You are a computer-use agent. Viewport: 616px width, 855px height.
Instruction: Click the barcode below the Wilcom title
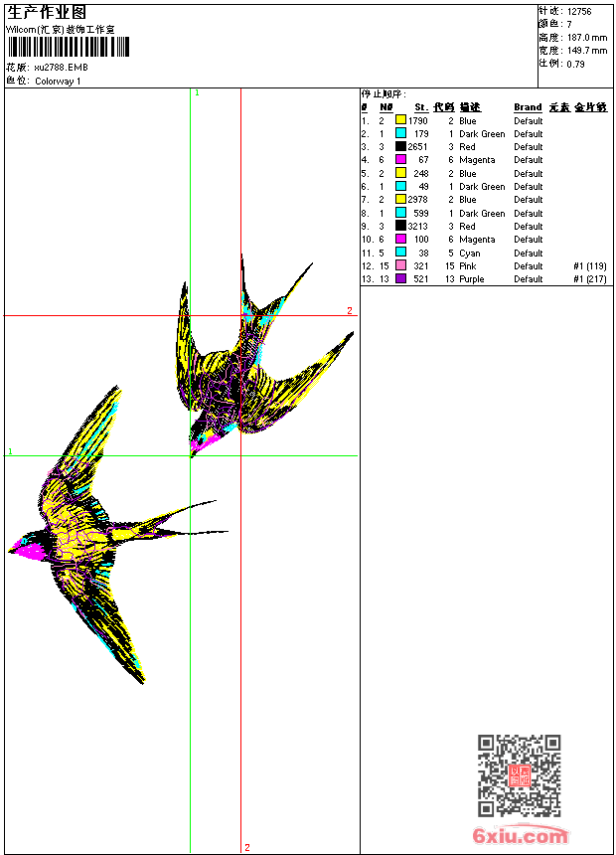pyautogui.click(x=69, y=49)
